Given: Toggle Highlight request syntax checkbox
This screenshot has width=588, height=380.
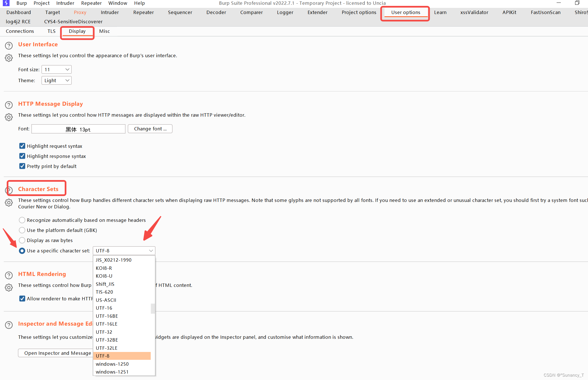Looking at the screenshot, I should pos(22,146).
